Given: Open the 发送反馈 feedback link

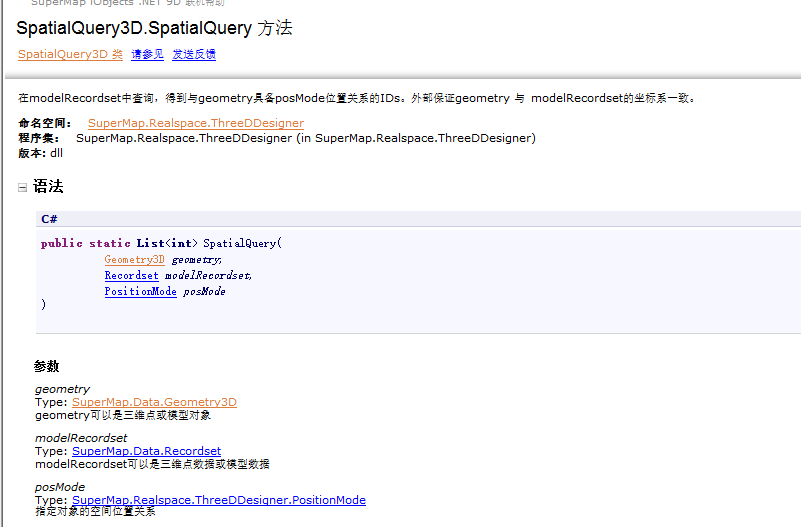Looking at the screenshot, I should pyautogui.click(x=194, y=54).
